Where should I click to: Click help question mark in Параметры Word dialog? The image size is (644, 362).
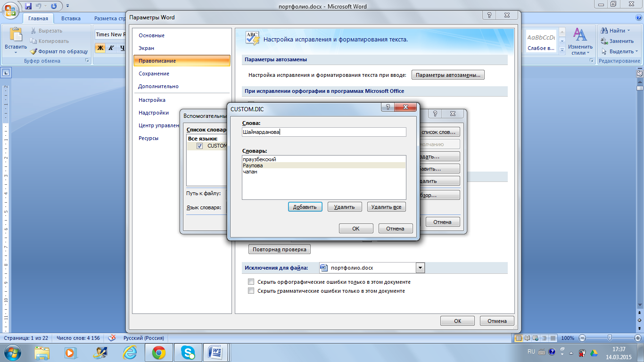490,16
